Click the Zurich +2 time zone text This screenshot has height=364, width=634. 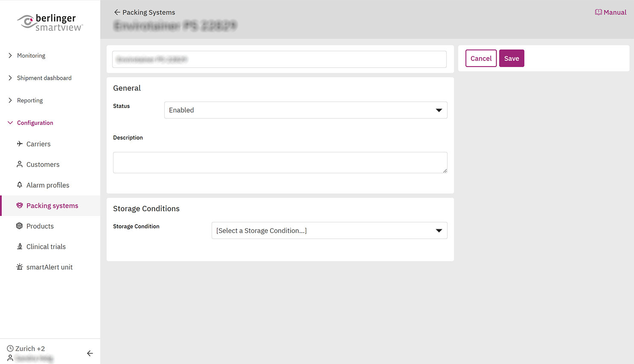(x=30, y=349)
